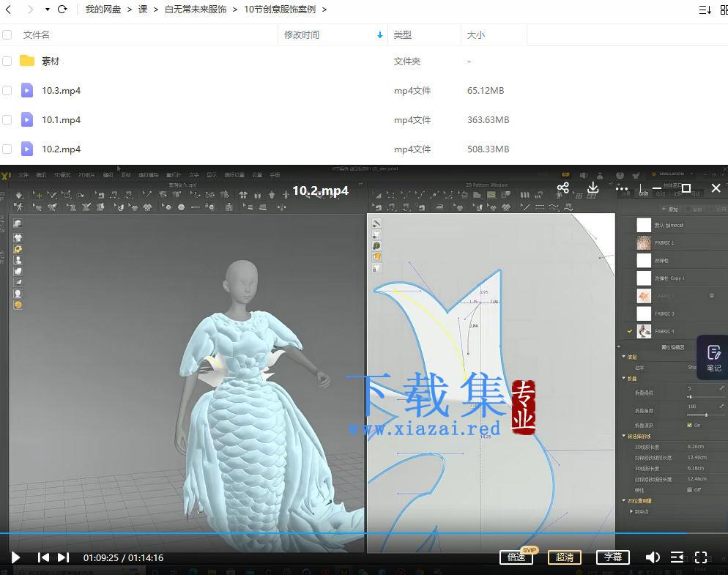Click the 01:09:25 / 01:14:16 time display
Viewport: 728px width, 575px height.
124,558
